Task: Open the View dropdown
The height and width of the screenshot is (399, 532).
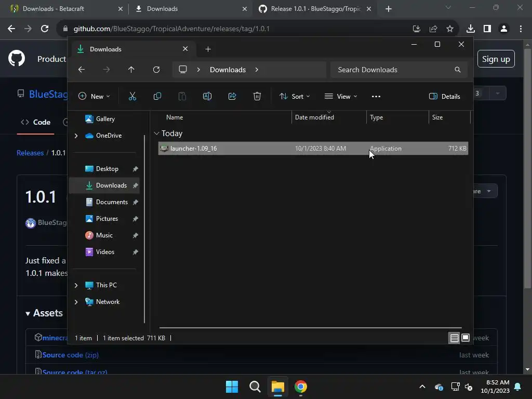Action: 341,96
